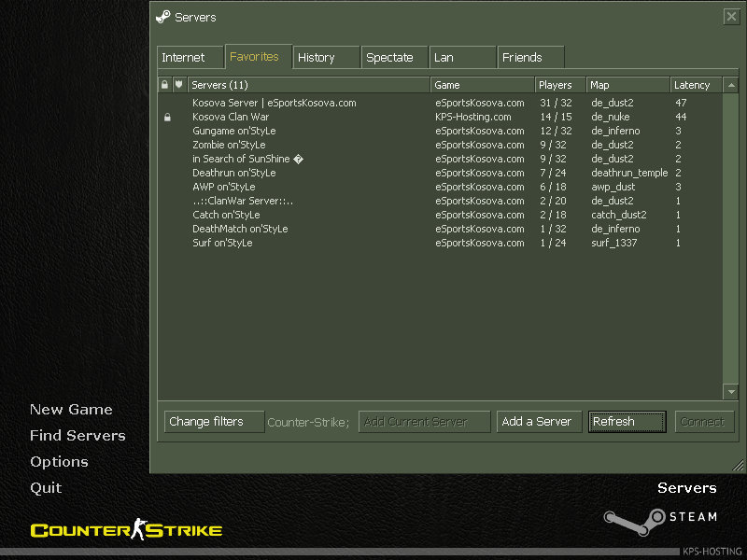
Task: Select Kosova Server | eSportsKosova.com row
Action: [440, 103]
